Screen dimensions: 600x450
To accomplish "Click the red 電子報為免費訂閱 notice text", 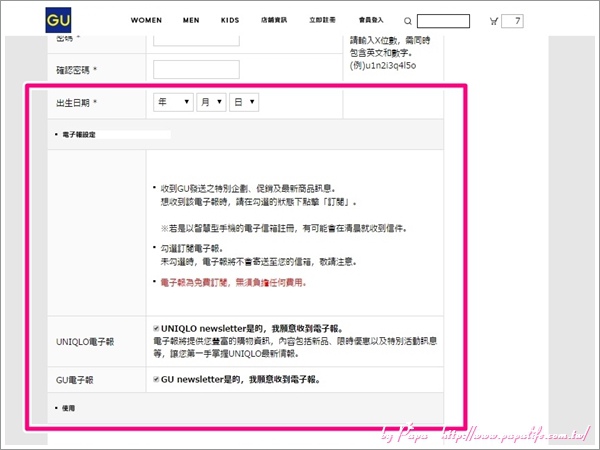I will [233, 283].
